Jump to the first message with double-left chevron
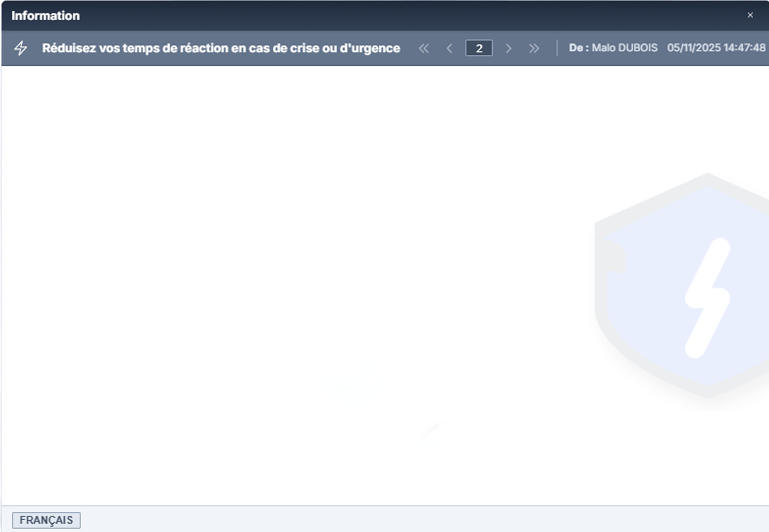This screenshot has width=769, height=532. coord(424,48)
